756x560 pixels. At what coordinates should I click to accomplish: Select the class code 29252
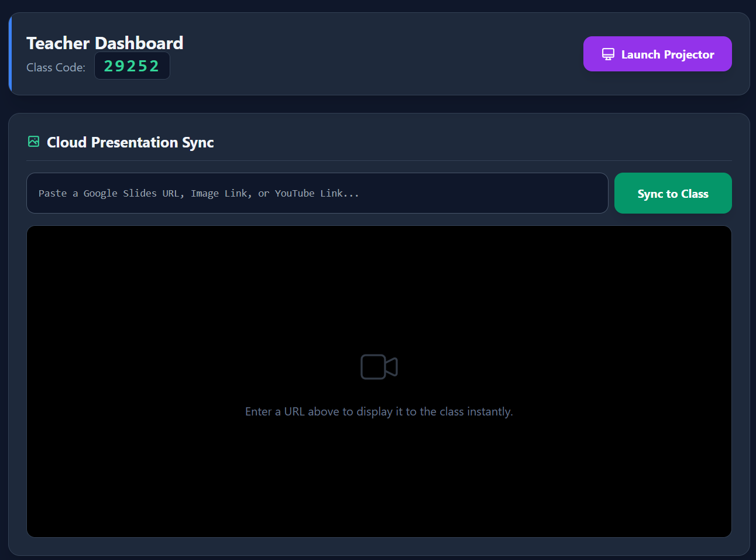click(132, 66)
